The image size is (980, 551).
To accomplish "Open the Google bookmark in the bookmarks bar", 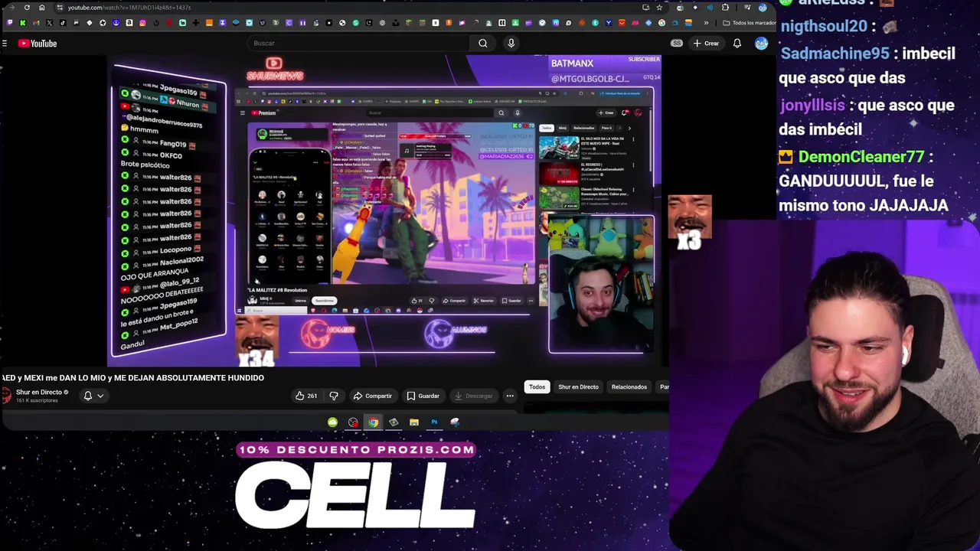I will [x=661, y=23].
